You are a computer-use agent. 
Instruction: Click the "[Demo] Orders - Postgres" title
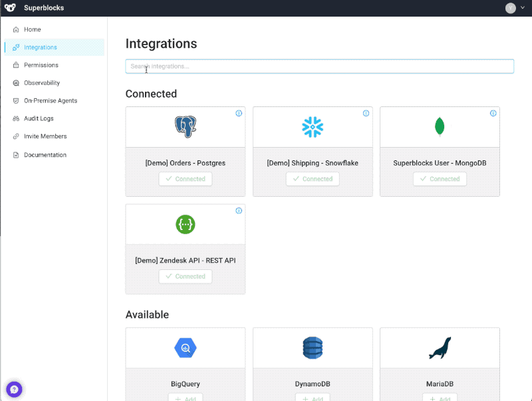[x=186, y=163]
